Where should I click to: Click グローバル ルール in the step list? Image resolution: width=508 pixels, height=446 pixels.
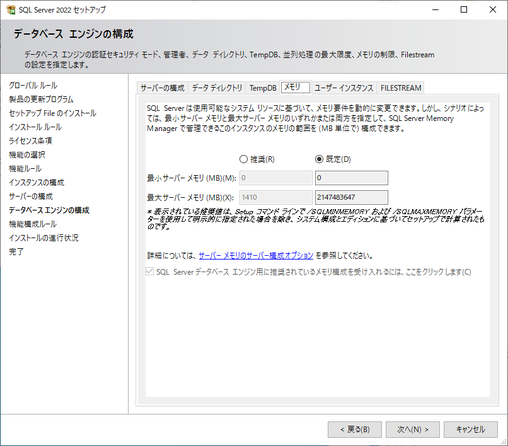33,85
